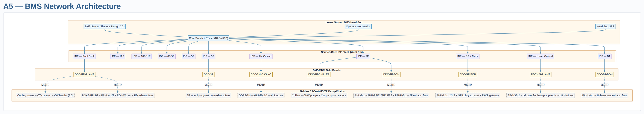Select the 3F amenity + guestroom exhaust fans node

point(208,95)
